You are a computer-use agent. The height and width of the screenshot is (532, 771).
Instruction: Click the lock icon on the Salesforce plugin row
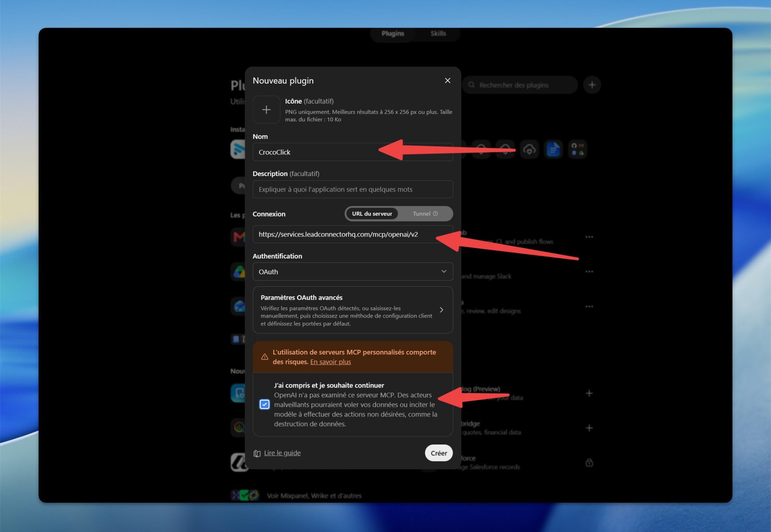pos(589,463)
